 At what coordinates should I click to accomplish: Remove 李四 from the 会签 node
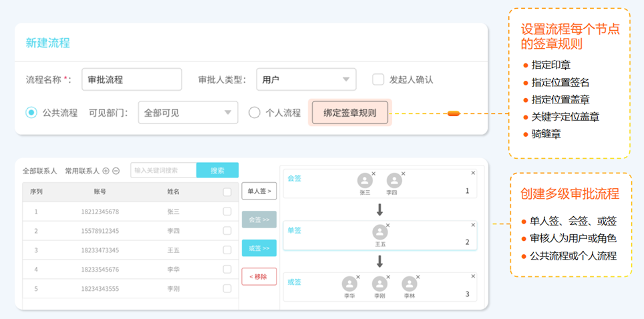(x=403, y=174)
